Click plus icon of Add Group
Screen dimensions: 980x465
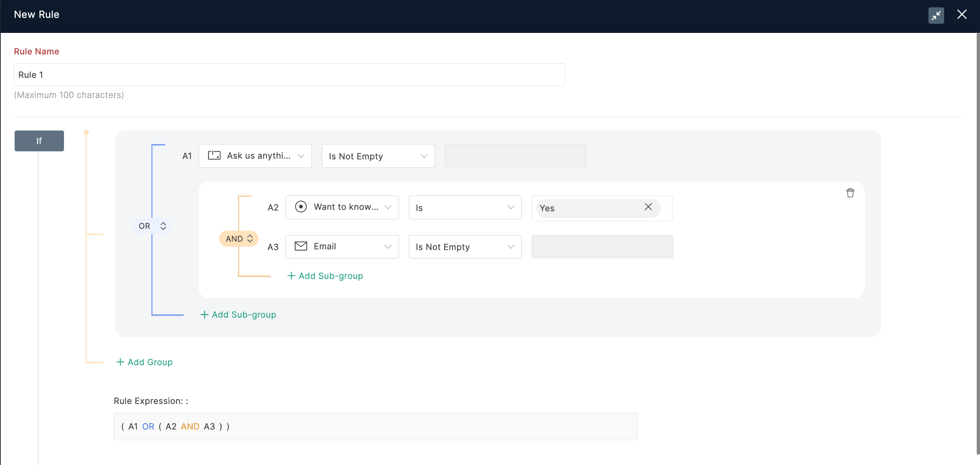[120, 362]
